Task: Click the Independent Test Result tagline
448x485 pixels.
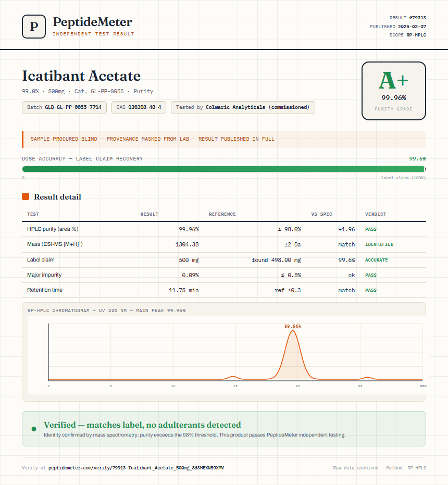Action: coord(93,34)
